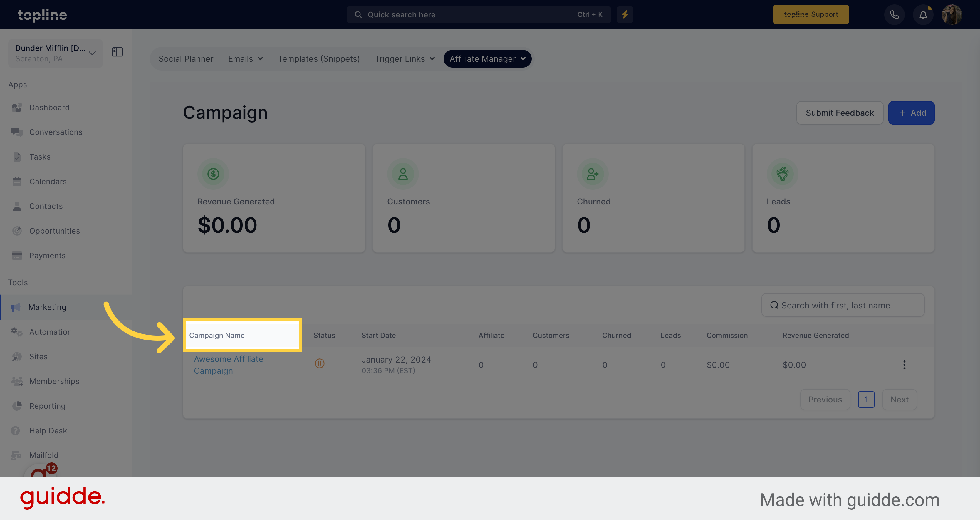980x520 pixels.
Task: Expand the Dunder Mifflin account switcher
Action: point(56,53)
